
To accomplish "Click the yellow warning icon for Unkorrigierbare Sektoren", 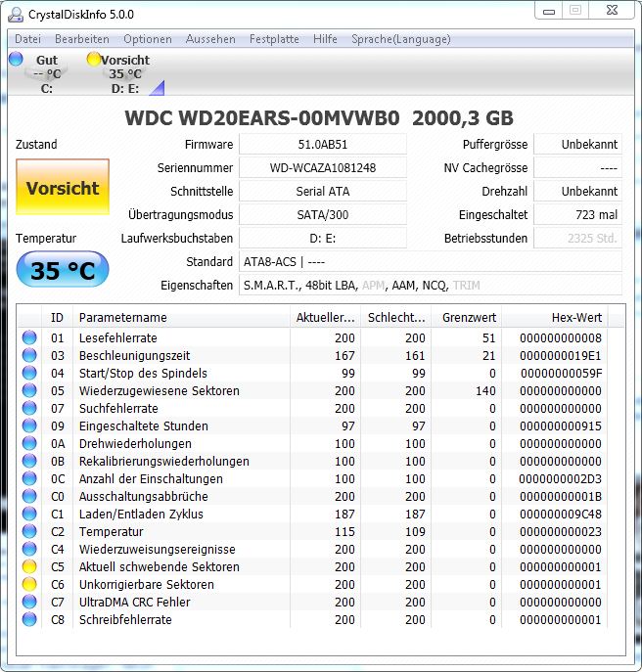I will pos(29,584).
